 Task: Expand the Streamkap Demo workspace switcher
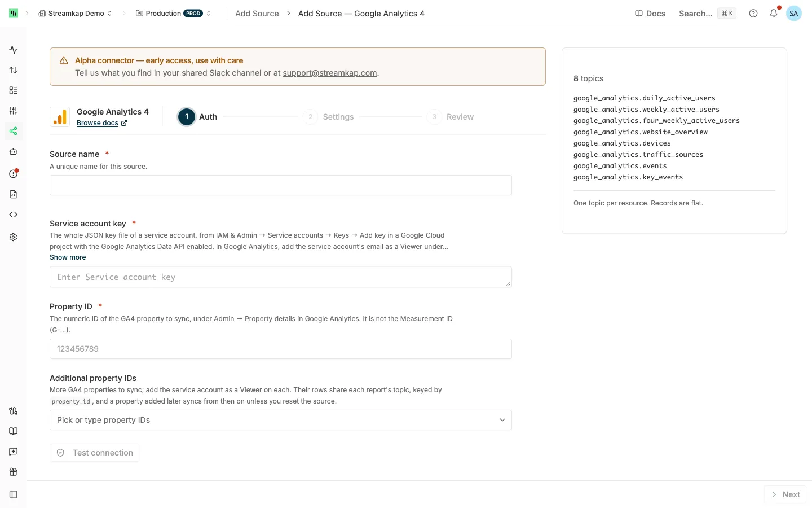[76, 14]
